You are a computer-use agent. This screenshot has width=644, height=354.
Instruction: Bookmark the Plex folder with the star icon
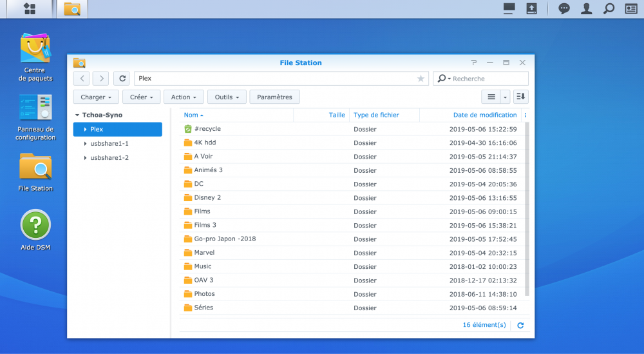pos(421,79)
